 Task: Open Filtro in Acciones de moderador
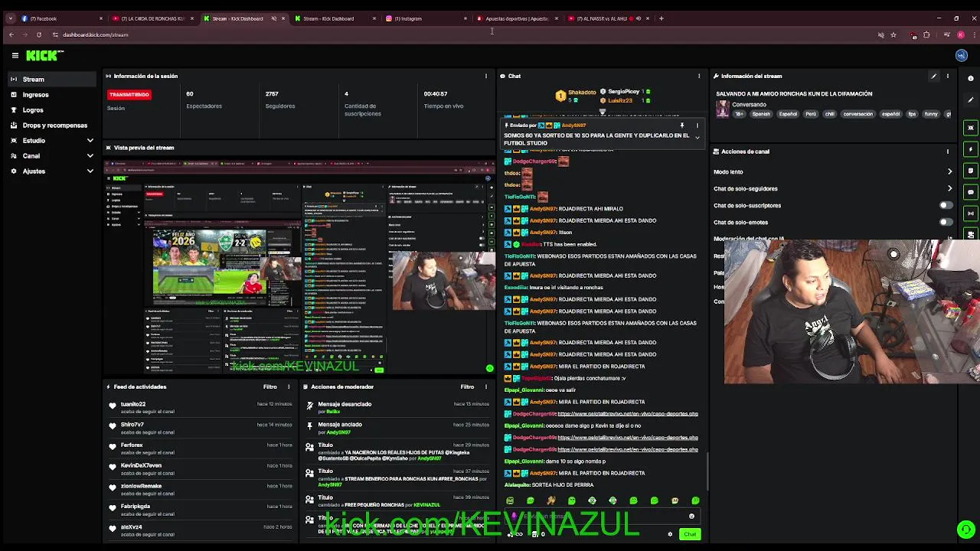click(x=467, y=386)
